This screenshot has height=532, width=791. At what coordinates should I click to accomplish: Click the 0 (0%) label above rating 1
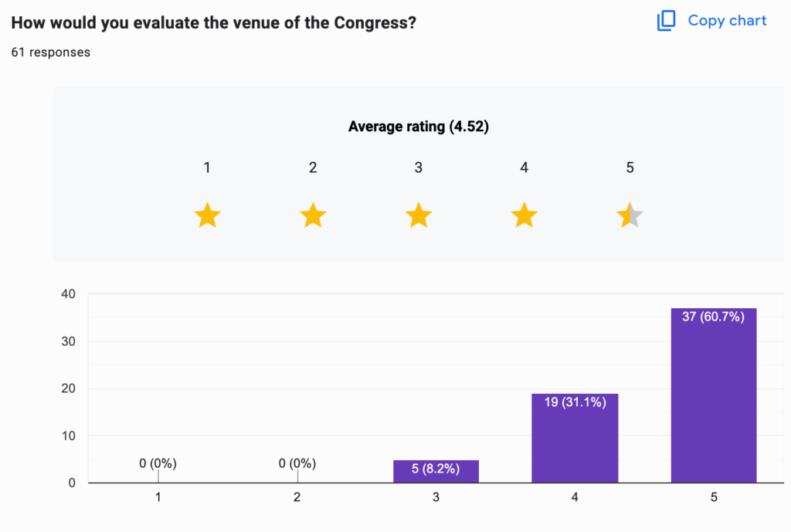[158, 464]
